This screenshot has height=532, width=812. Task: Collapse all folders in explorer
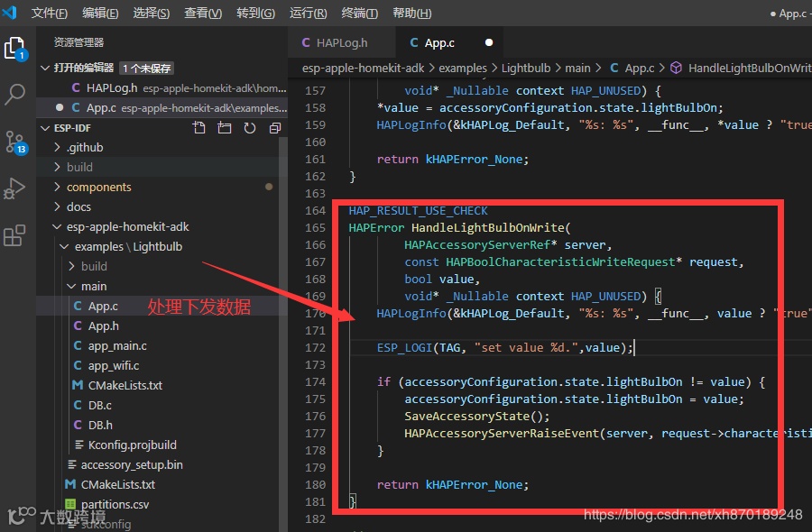pos(275,128)
